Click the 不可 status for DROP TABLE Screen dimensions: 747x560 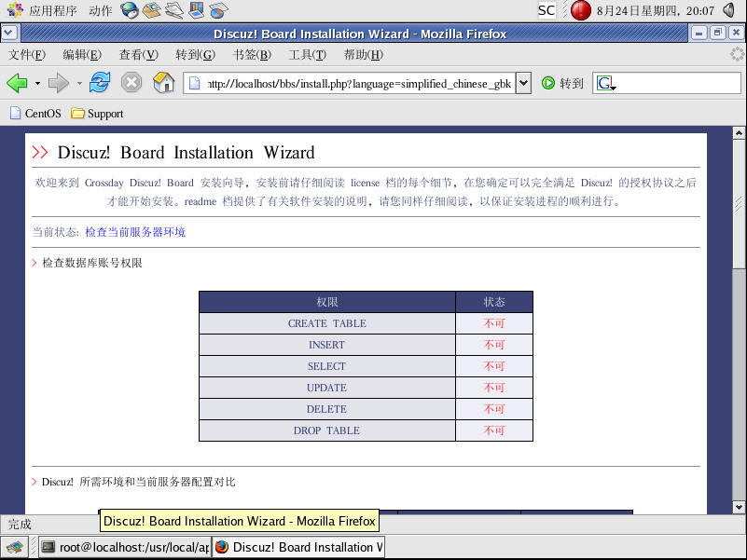coord(494,430)
